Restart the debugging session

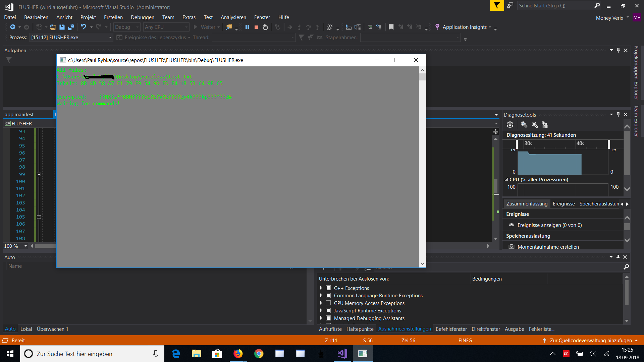tap(265, 27)
